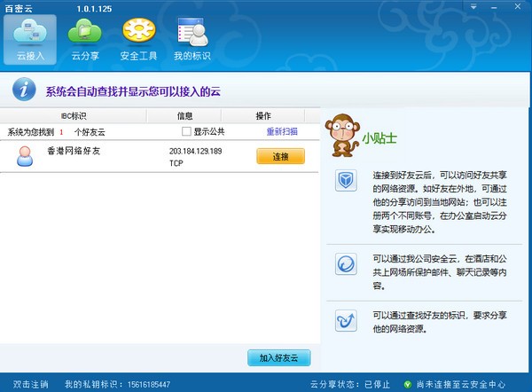532x392 pixels.
Task: Minimize the 百密云 window
Action: [494, 7]
